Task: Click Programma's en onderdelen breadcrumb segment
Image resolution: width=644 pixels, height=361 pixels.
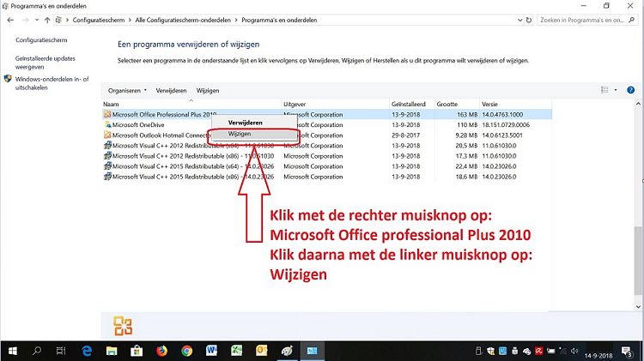Action: tap(279, 20)
